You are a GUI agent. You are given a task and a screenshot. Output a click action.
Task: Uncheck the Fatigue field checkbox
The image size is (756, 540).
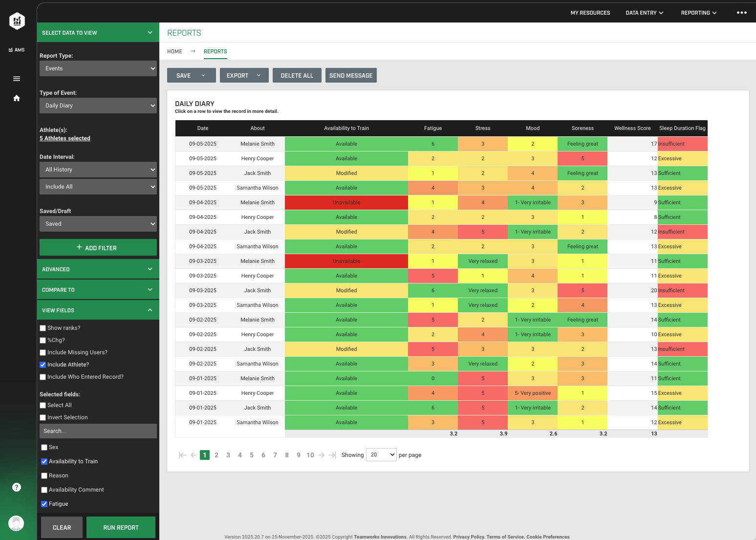tap(44, 504)
